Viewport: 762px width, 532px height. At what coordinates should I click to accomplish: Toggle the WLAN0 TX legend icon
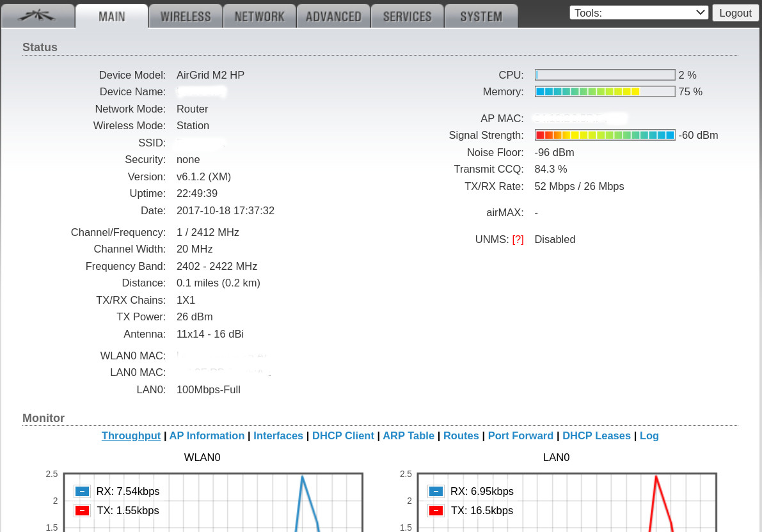[82, 510]
